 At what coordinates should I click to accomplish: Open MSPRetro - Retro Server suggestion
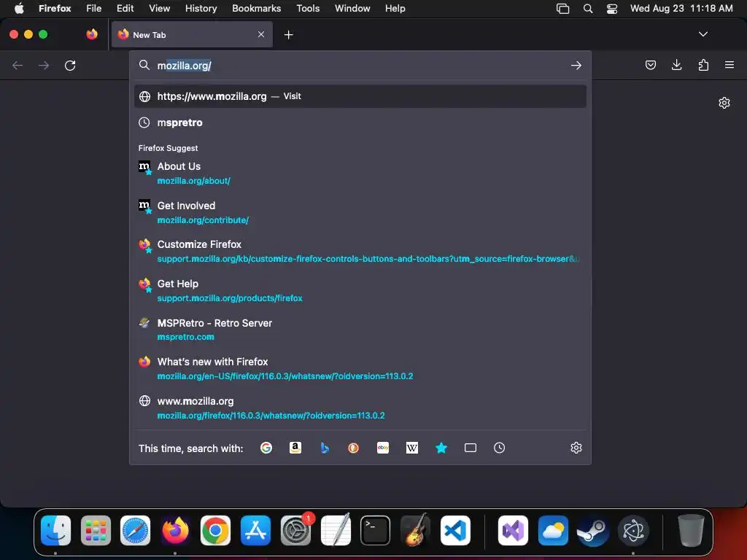point(360,330)
